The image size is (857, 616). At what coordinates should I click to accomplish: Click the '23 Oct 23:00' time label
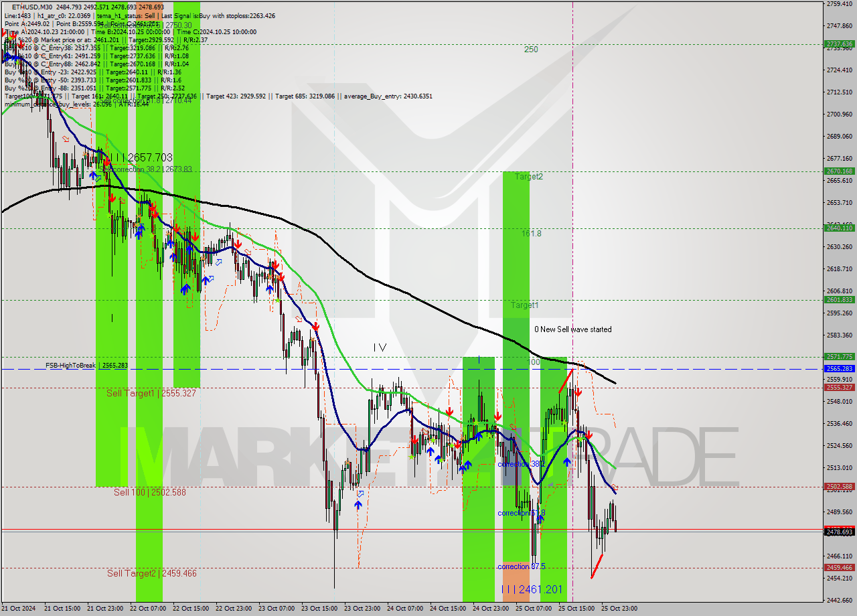coord(364,609)
